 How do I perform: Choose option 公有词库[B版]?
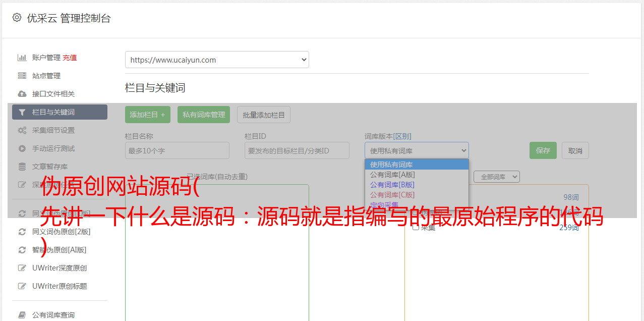click(417, 185)
